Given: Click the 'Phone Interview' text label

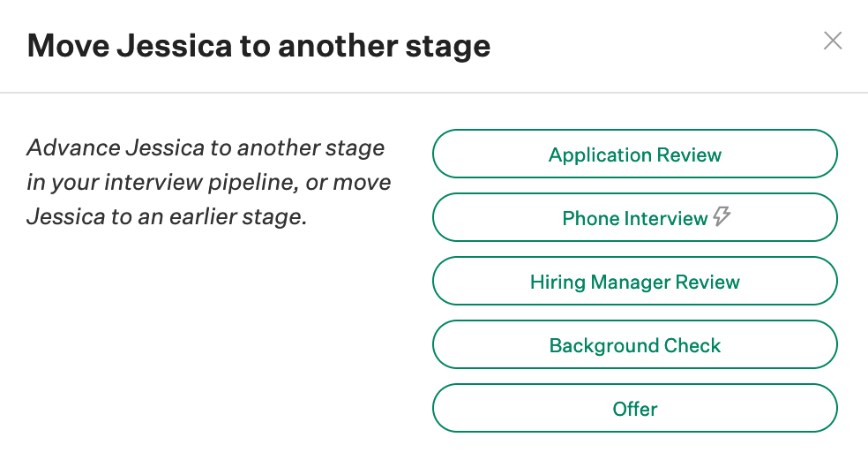Looking at the screenshot, I should pos(635,218).
